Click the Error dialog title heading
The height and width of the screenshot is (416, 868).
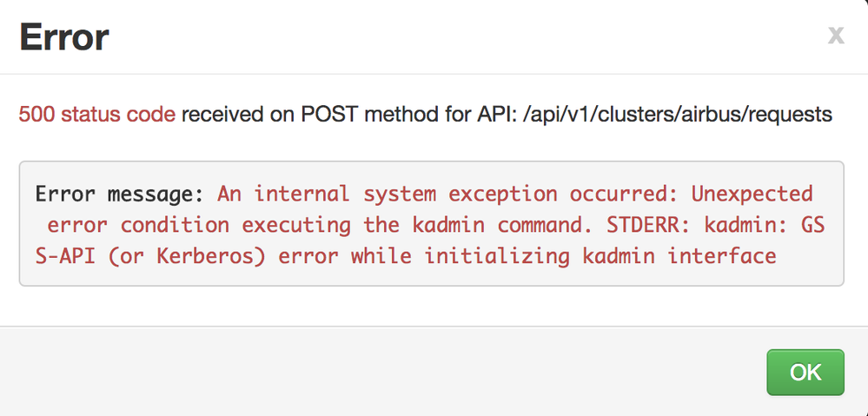pyautogui.click(x=64, y=36)
